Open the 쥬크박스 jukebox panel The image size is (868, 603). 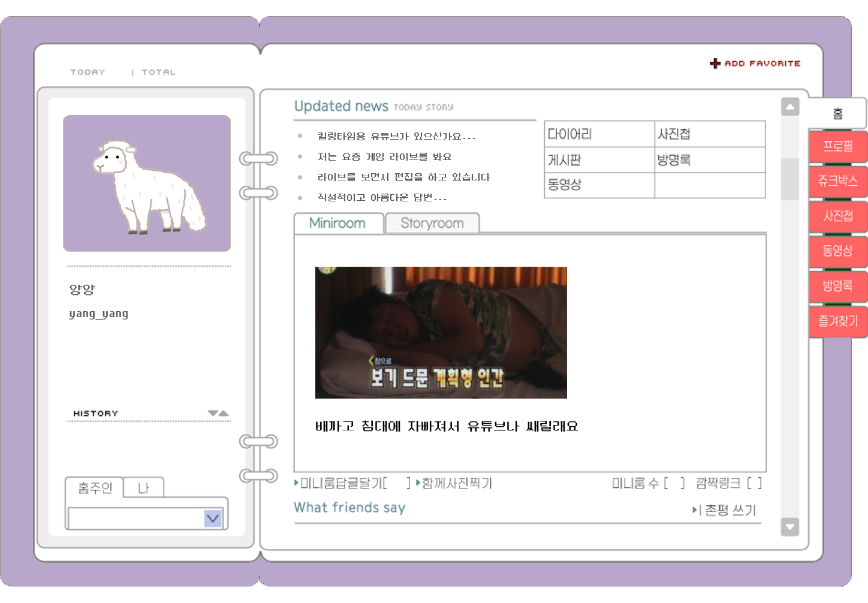point(837,182)
